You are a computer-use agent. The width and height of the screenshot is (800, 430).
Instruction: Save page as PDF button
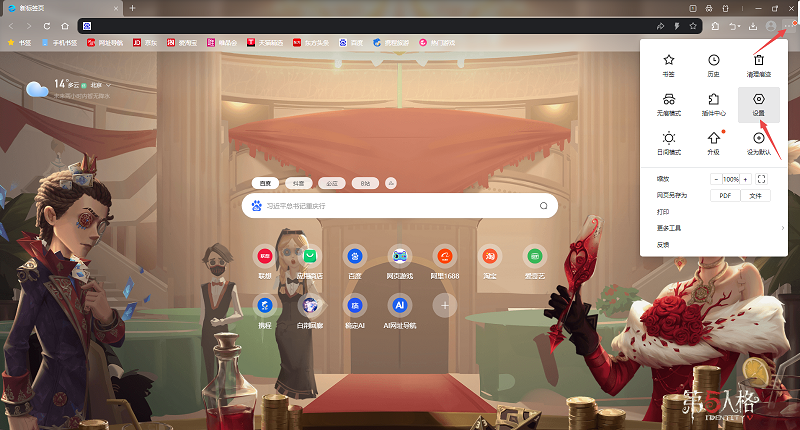[x=725, y=195]
